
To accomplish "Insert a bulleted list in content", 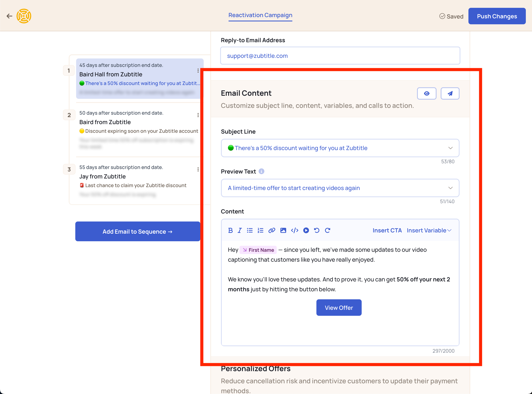I will [x=250, y=230].
